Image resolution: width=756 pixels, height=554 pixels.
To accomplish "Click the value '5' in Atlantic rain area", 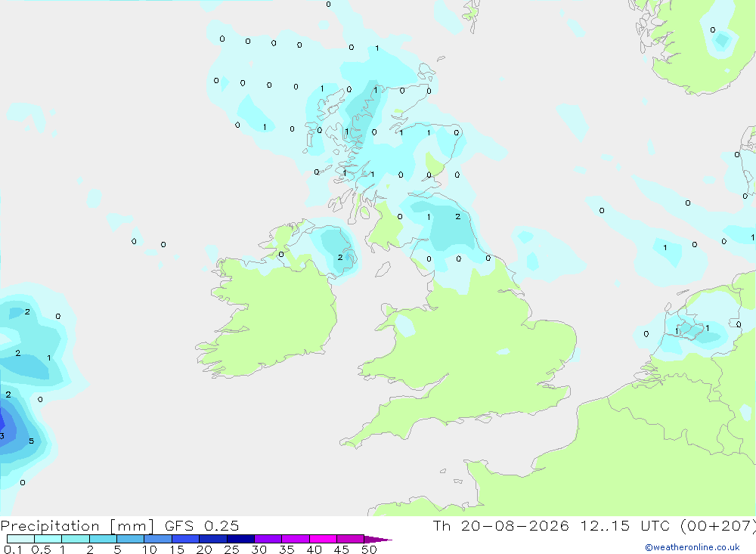I will [31, 441].
